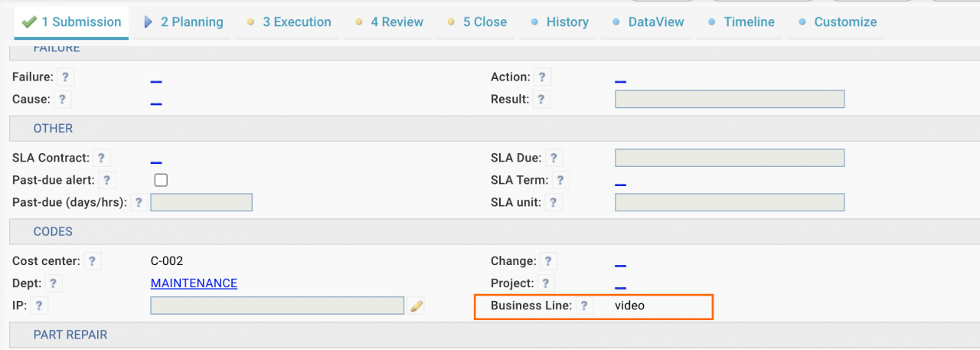Image resolution: width=980 pixels, height=350 pixels.
Task: Go to the Timeline tab
Action: [741, 22]
